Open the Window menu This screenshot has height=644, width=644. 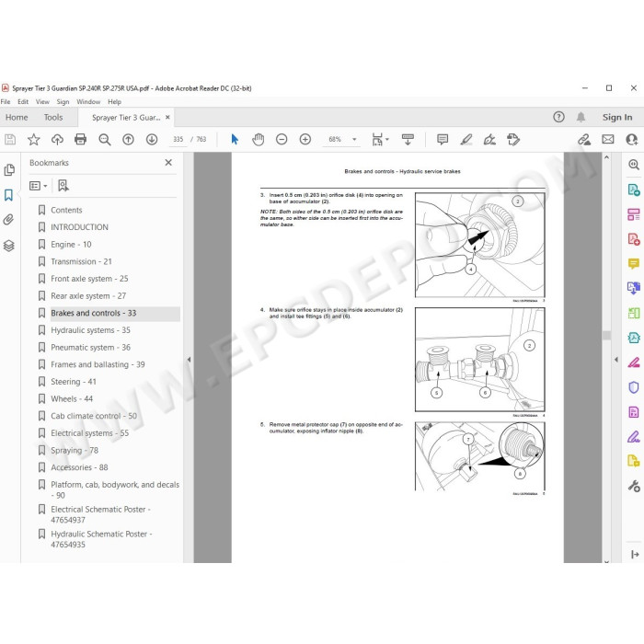pyautogui.click(x=88, y=102)
